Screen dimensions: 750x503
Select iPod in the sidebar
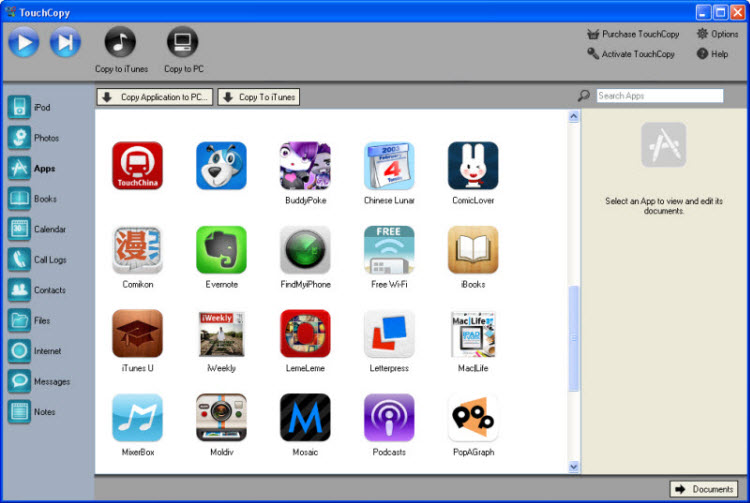30,107
